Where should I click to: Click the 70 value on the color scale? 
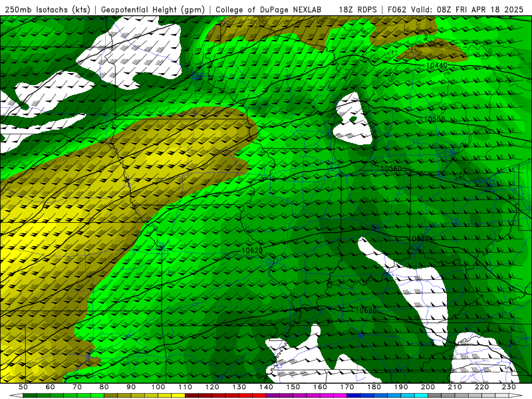point(77,387)
